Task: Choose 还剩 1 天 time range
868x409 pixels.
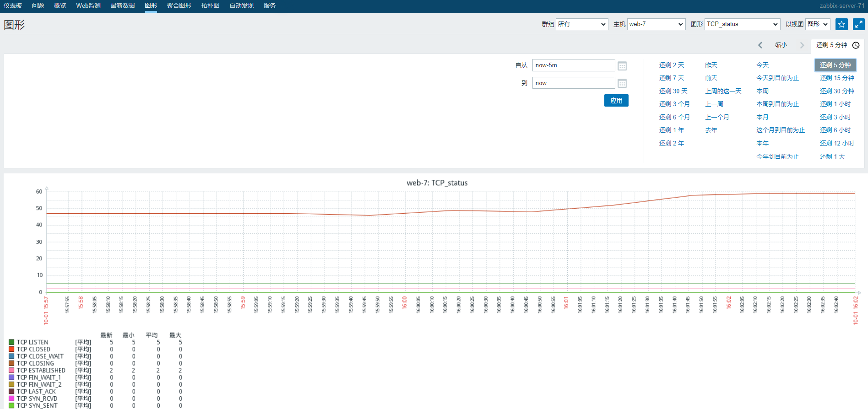Action: point(832,157)
